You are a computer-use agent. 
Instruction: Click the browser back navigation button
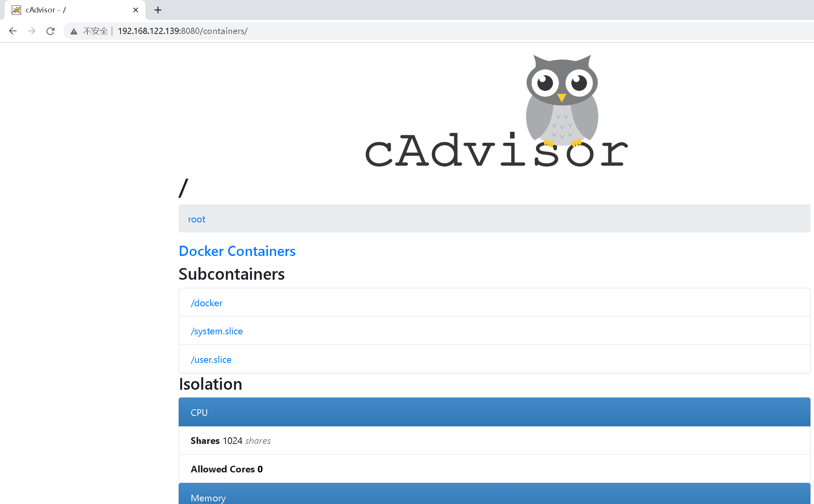pos(12,31)
